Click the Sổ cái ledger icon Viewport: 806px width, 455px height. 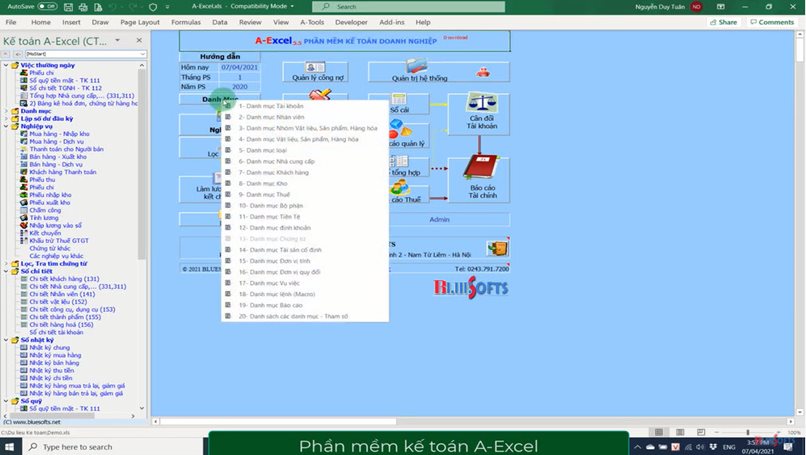[x=399, y=99]
